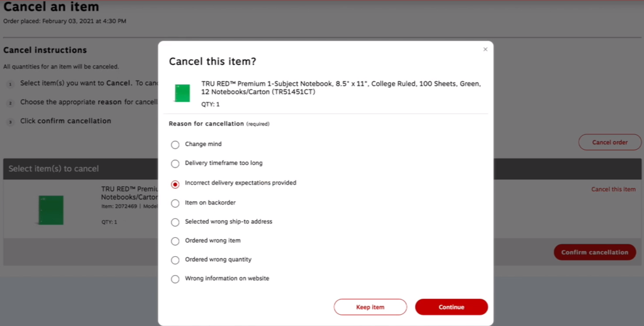This screenshot has height=326, width=644.
Task: Choose 'Delivery timeframe too long' reason
Action: 175,164
